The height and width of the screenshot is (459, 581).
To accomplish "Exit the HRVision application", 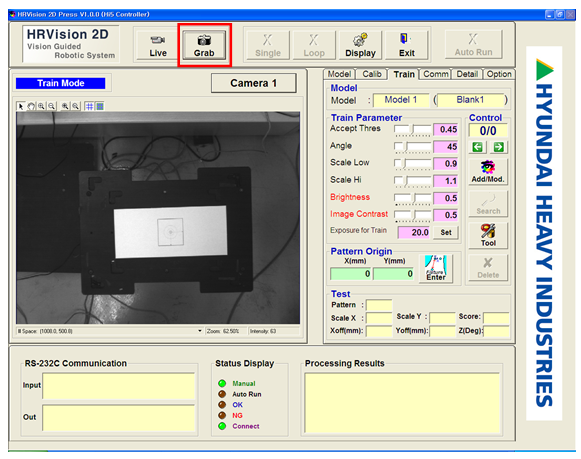I will (x=406, y=45).
